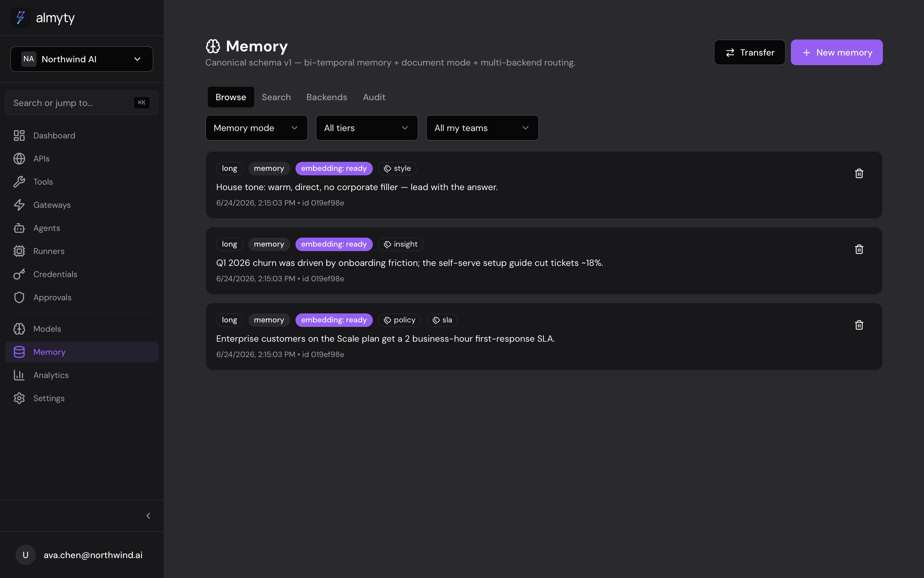The height and width of the screenshot is (578, 924).
Task: Select the Enterprise customers SLA memory text
Action: click(x=386, y=339)
